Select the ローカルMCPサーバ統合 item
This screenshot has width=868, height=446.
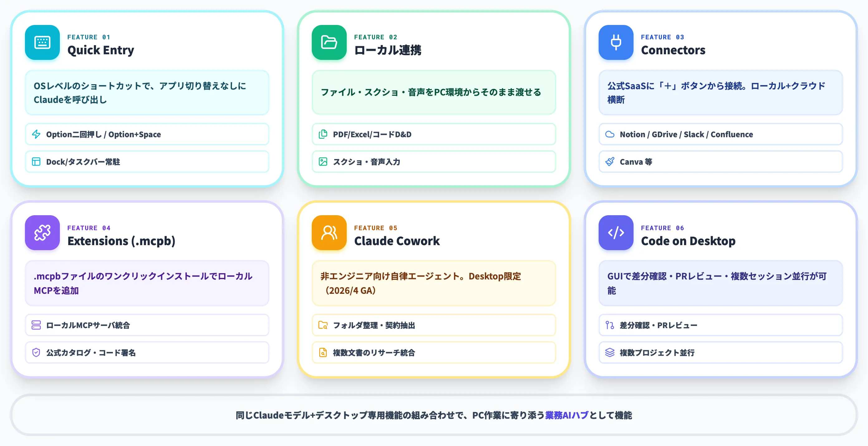point(147,325)
